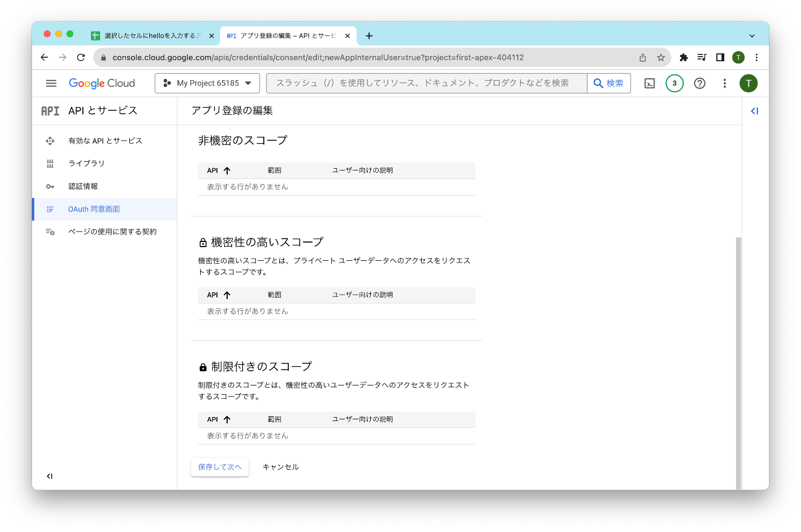Switch to the hello spreadsheet browser tab
801x532 pixels.
click(152, 35)
